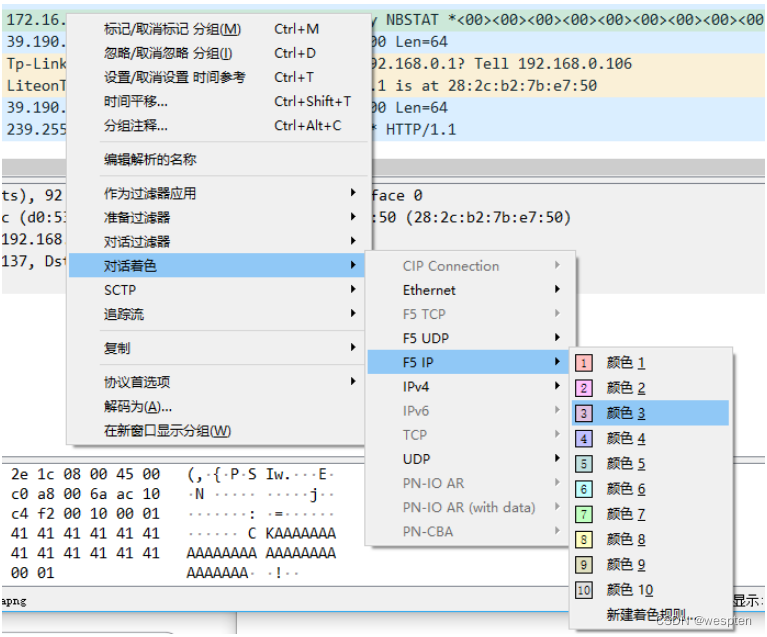This screenshot has height=637, width=767.
Task: Open the F5 IP coloring submenu
Action: (x=468, y=362)
